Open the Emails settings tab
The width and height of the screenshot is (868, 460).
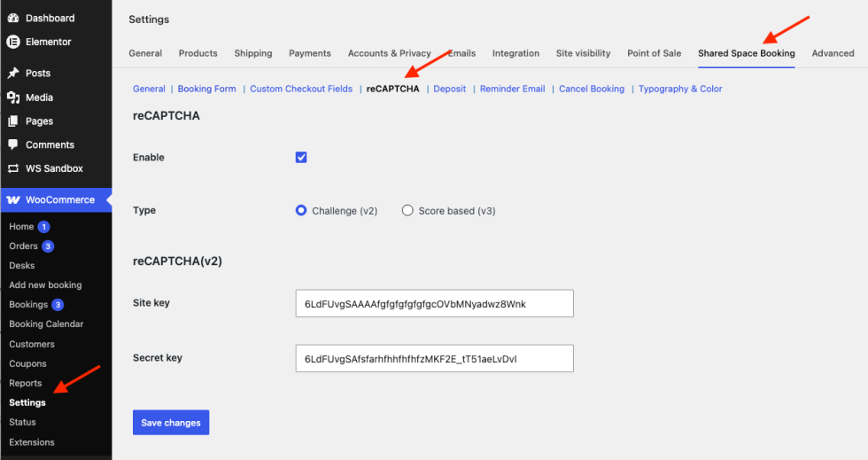click(461, 53)
